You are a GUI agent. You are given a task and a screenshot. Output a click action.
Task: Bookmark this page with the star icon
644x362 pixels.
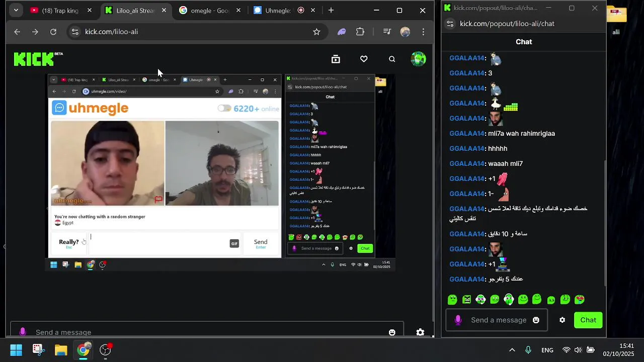pyautogui.click(x=316, y=32)
